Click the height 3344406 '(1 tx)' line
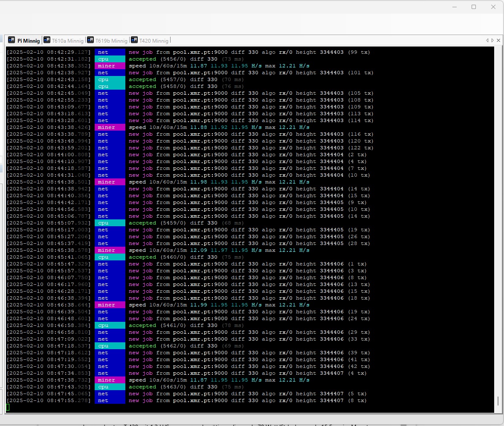504x426 pixels. [186, 264]
